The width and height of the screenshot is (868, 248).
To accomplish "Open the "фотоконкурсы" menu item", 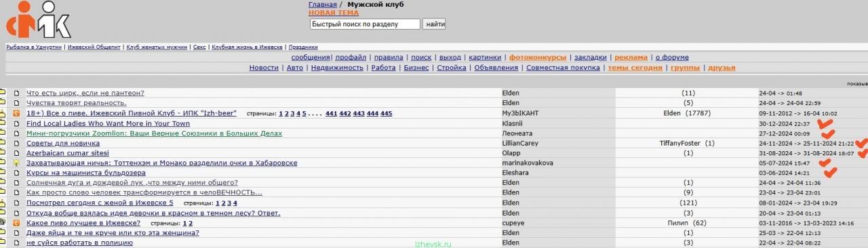I will pyautogui.click(x=537, y=58).
